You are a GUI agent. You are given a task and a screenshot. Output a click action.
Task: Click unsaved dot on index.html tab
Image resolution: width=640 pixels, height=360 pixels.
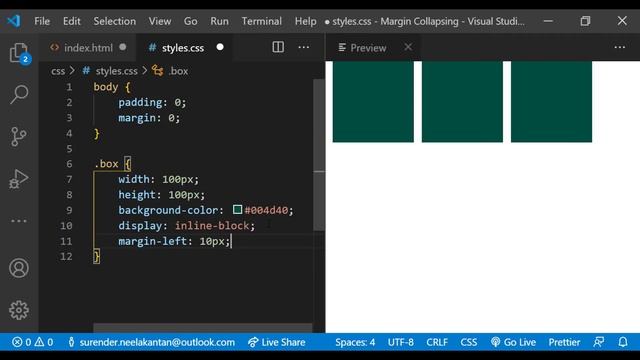pyautogui.click(x=122, y=47)
